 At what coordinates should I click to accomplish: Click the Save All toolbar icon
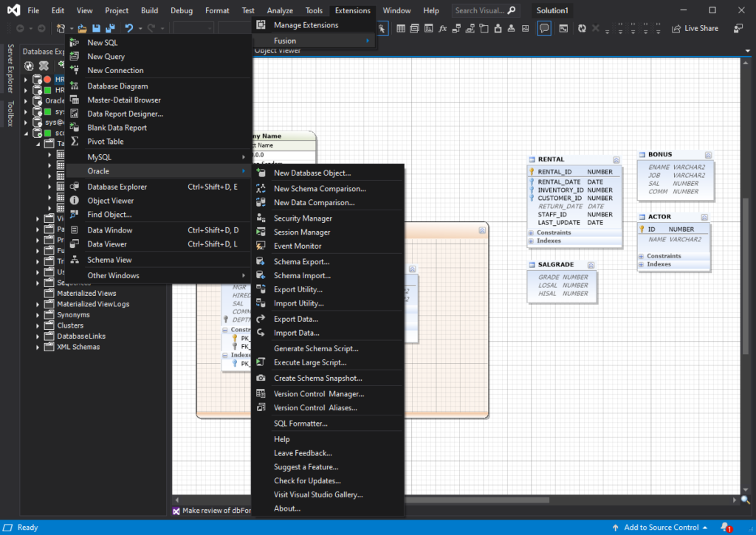tap(110, 29)
